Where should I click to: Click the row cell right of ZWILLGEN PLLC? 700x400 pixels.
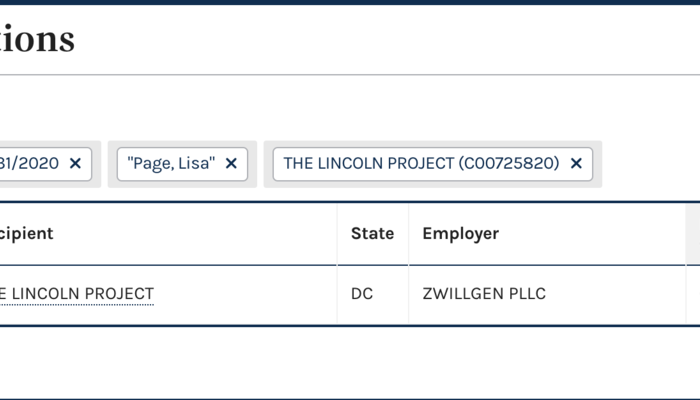pos(693,294)
